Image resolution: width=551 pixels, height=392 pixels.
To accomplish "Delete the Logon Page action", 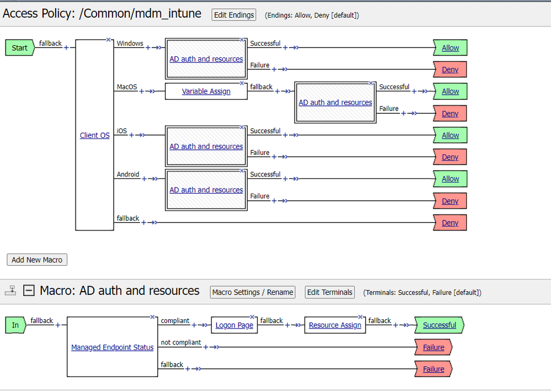I will point(253,317).
